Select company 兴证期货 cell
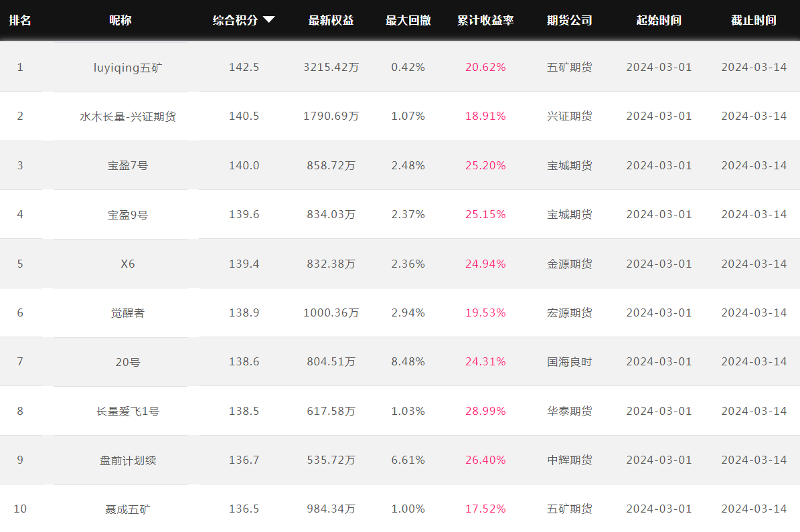The width and height of the screenshot is (800, 532). tap(570, 116)
